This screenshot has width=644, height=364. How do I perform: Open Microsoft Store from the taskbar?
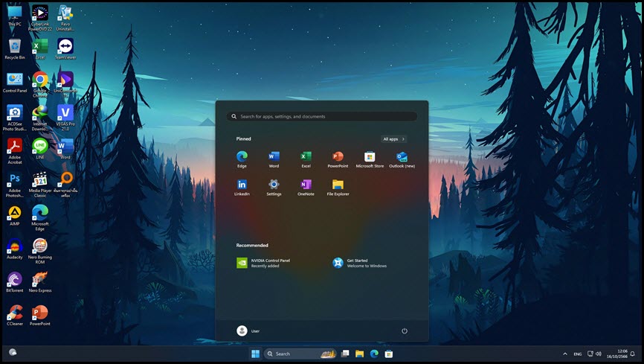pos(388,354)
